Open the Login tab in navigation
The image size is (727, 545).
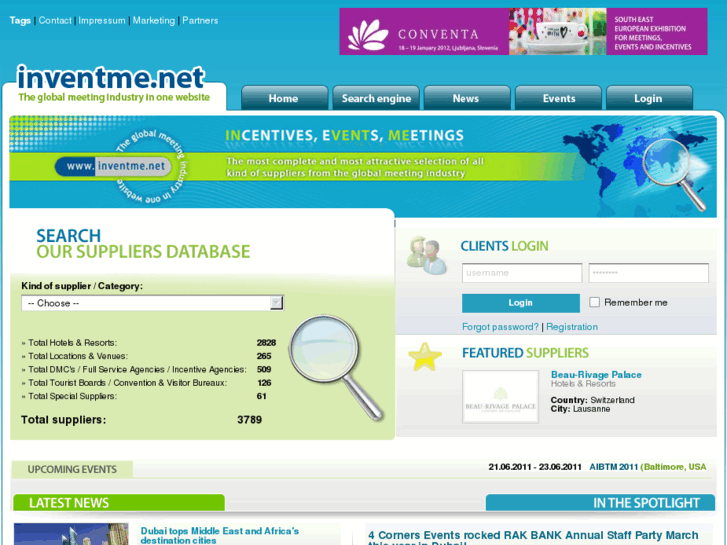pos(648,98)
